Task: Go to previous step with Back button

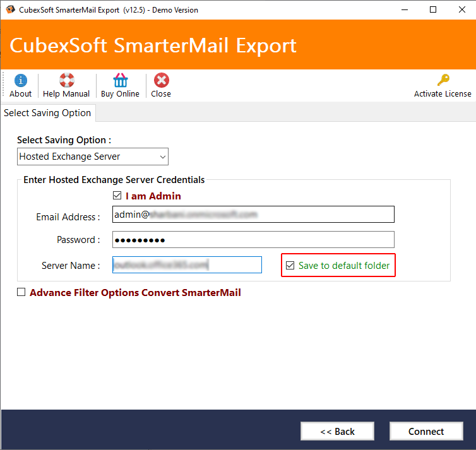Action: 337,431
